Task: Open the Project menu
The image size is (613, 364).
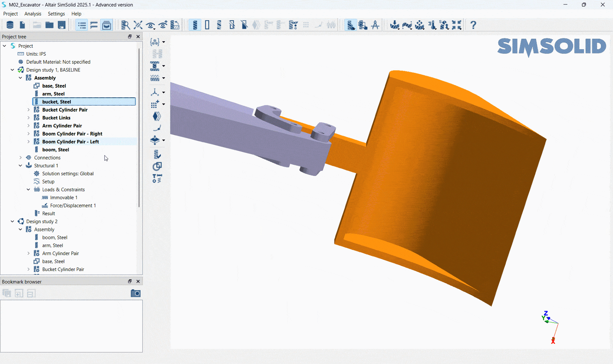Action: point(10,14)
